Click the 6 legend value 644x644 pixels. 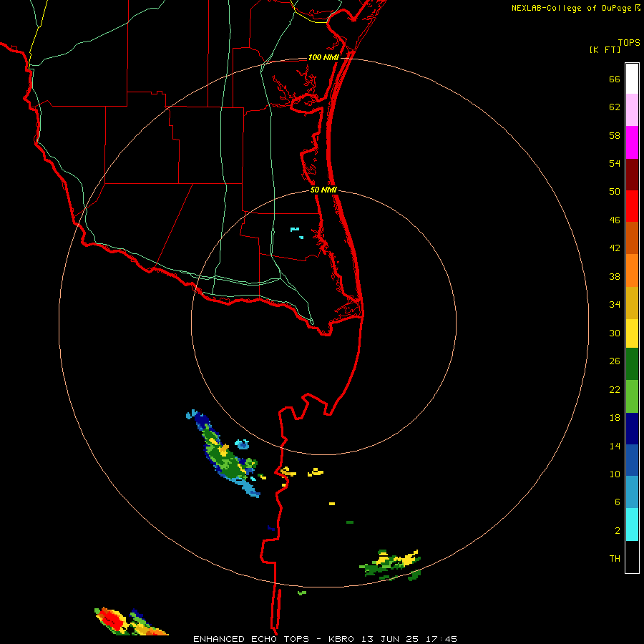pyautogui.click(x=618, y=502)
